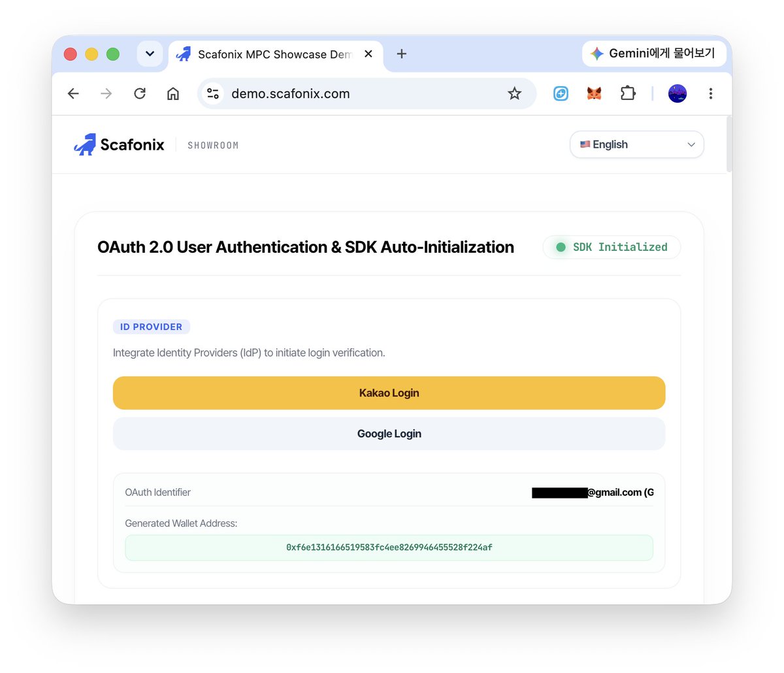Open the MetaMask fox extension

coord(594,93)
